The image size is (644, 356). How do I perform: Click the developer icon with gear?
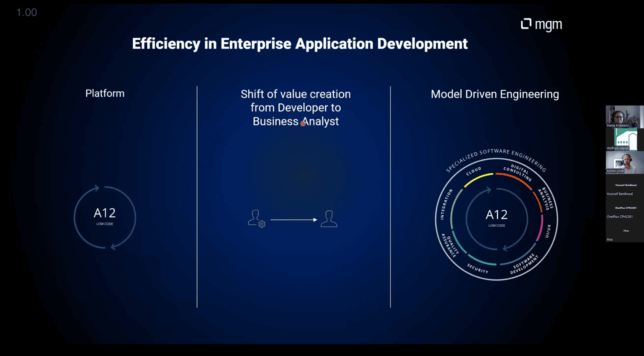[x=257, y=219]
